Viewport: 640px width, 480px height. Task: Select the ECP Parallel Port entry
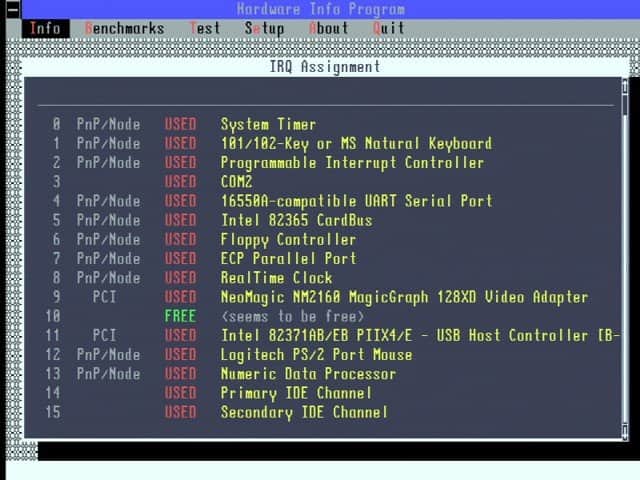[x=289, y=259]
